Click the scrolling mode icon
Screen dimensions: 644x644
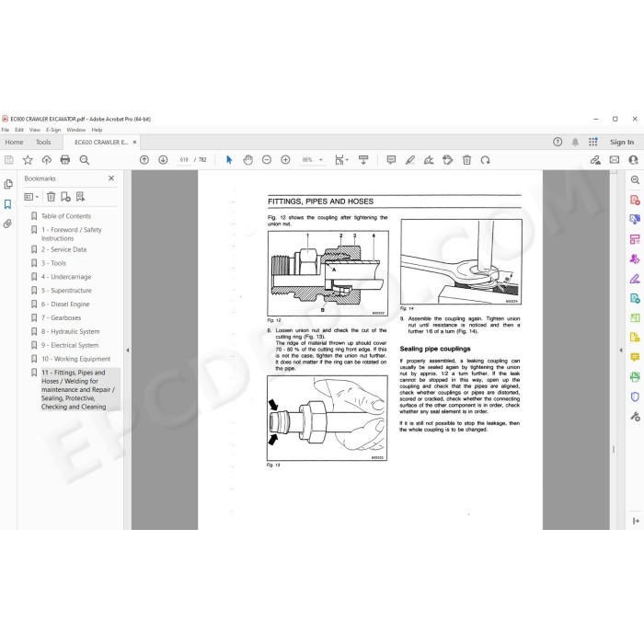(363, 160)
